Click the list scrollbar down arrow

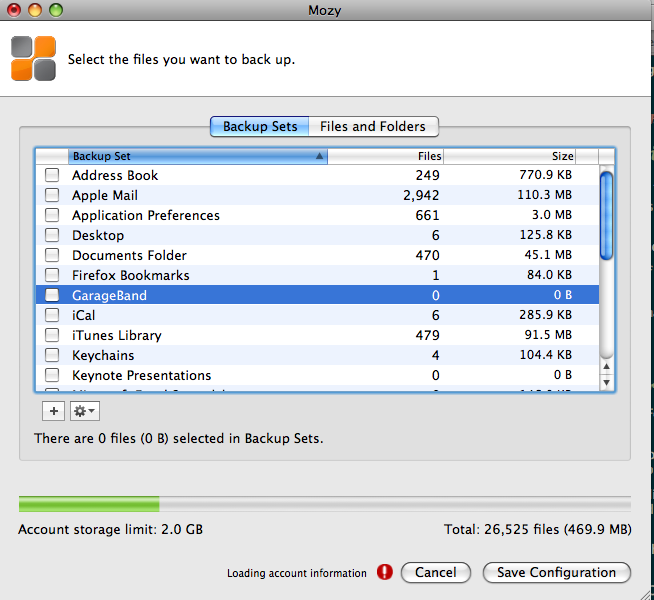tap(606, 382)
